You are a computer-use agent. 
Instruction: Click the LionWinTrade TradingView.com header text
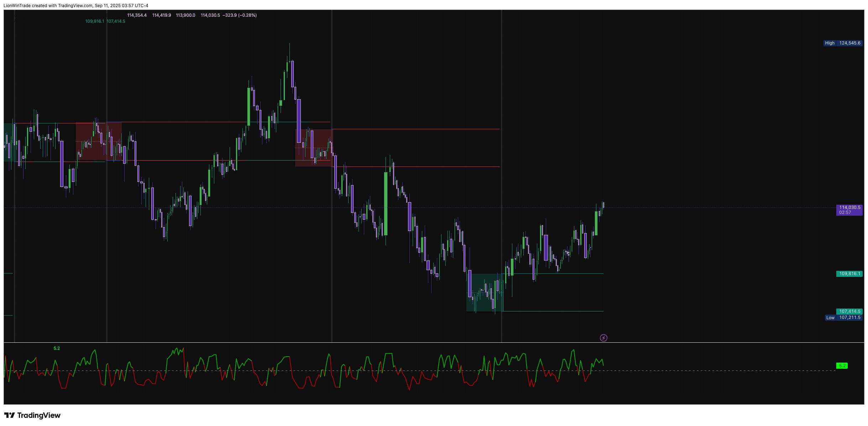click(75, 5)
